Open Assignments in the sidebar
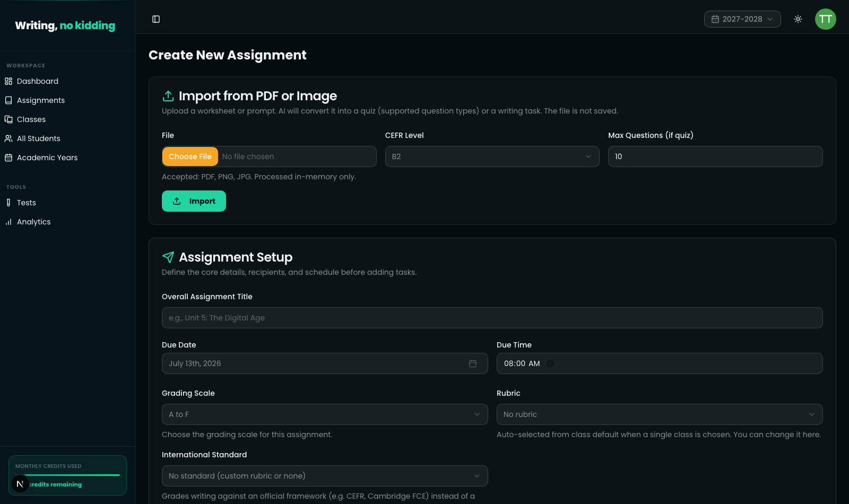 41,100
